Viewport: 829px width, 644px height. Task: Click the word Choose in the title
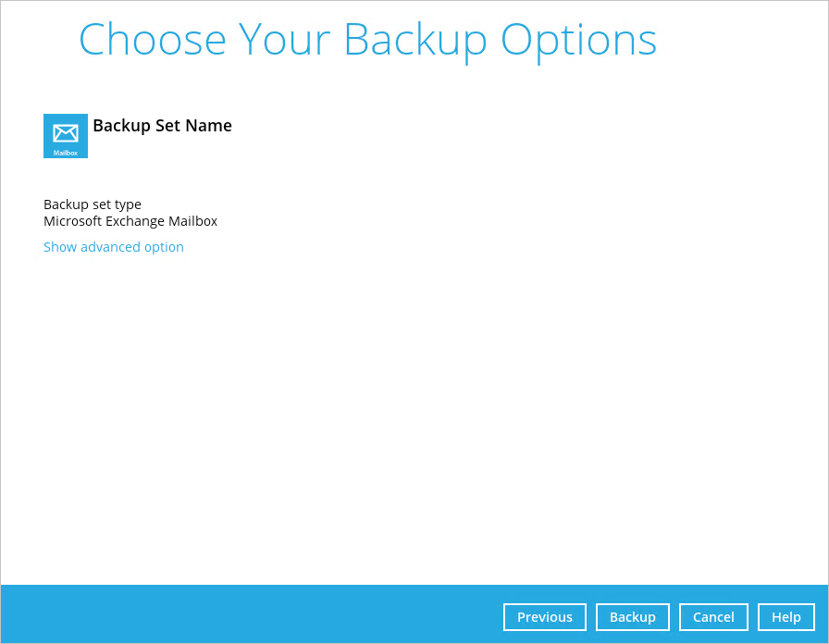point(153,40)
